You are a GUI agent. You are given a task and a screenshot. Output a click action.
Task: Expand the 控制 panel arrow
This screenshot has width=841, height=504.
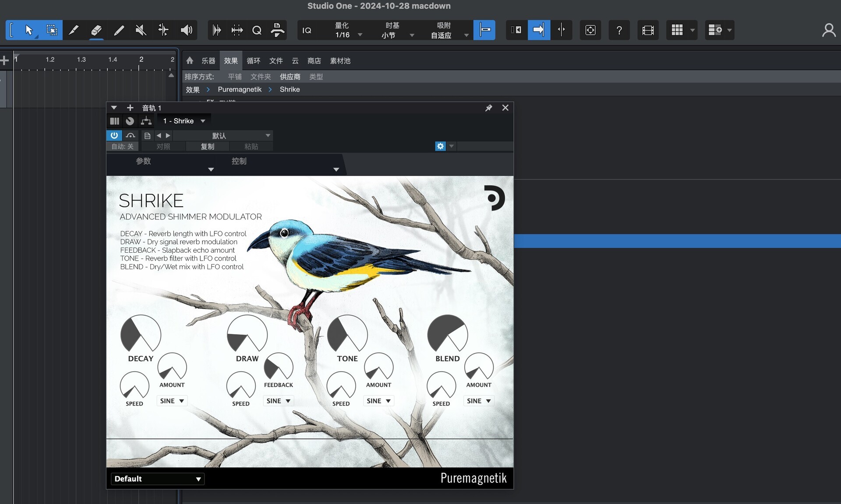coord(336,169)
